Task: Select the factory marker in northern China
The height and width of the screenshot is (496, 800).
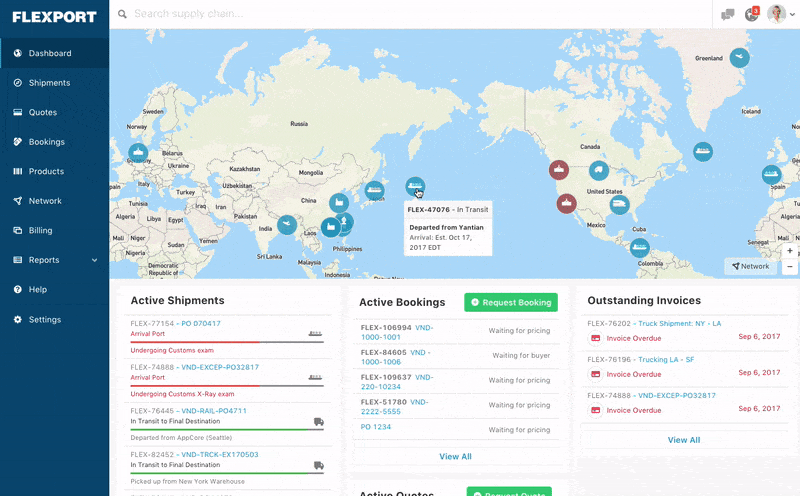Action: (x=339, y=203)
